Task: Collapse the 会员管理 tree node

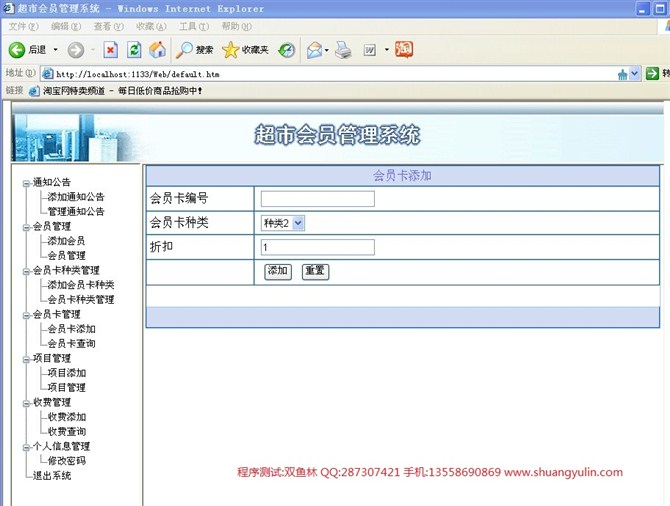Action: [x=26, y=227]
